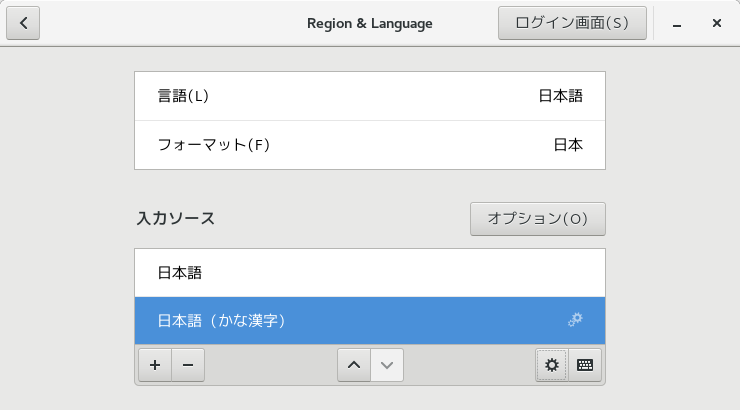Add an input source with plus button

coord(155,365)
